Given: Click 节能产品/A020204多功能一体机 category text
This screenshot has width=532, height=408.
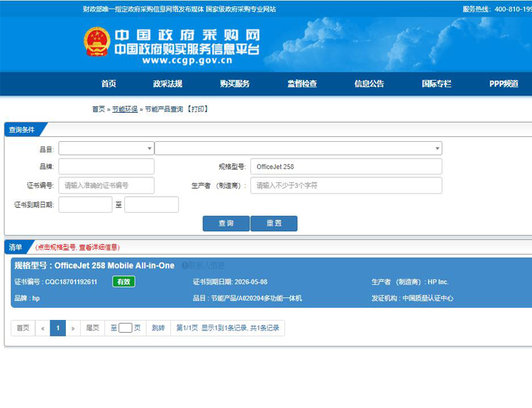Looking at the screenshot, I should pos(256,298).
